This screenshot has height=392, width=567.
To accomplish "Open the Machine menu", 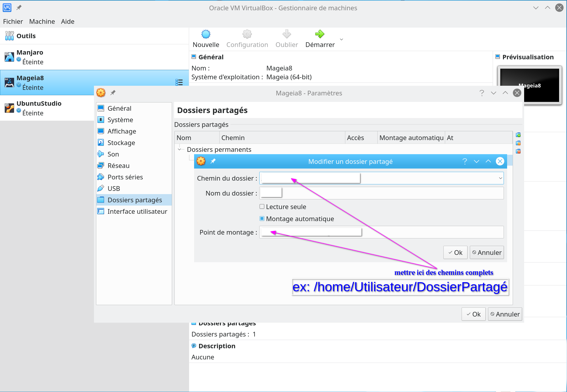I will pos(42,21).
